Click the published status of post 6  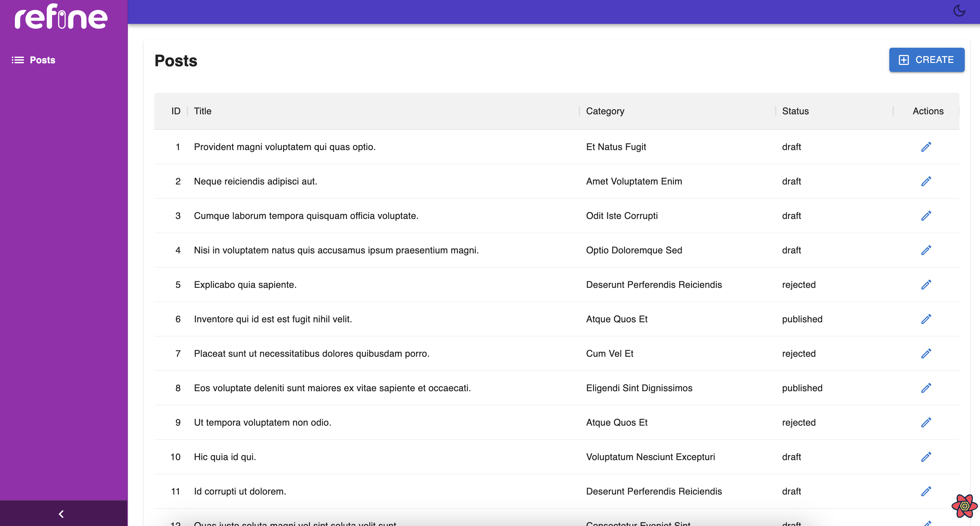802,319
